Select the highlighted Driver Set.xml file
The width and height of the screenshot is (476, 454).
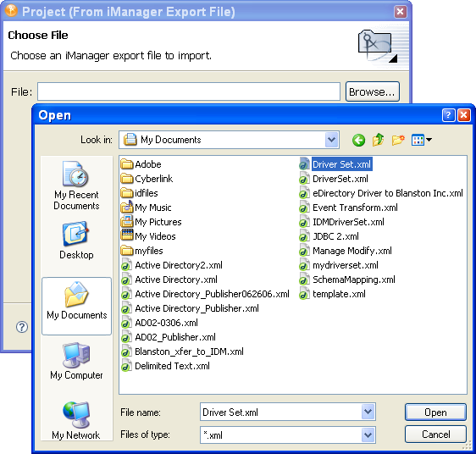point(335,164)
